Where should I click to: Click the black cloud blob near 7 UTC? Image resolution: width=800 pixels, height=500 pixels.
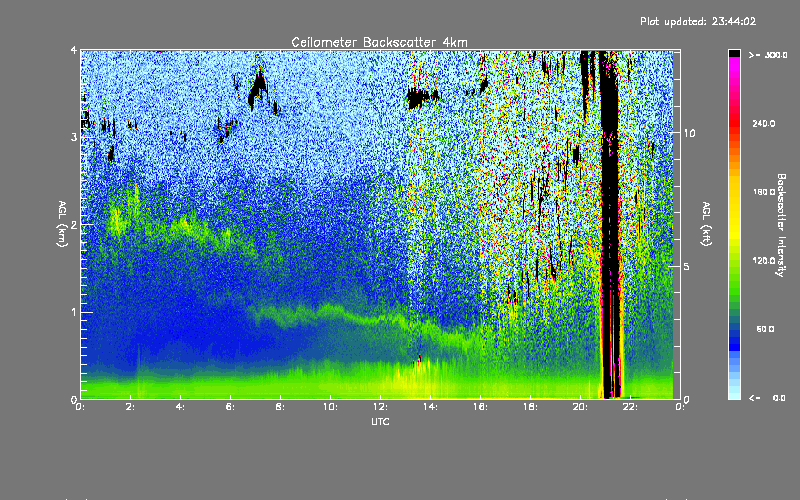258,89
